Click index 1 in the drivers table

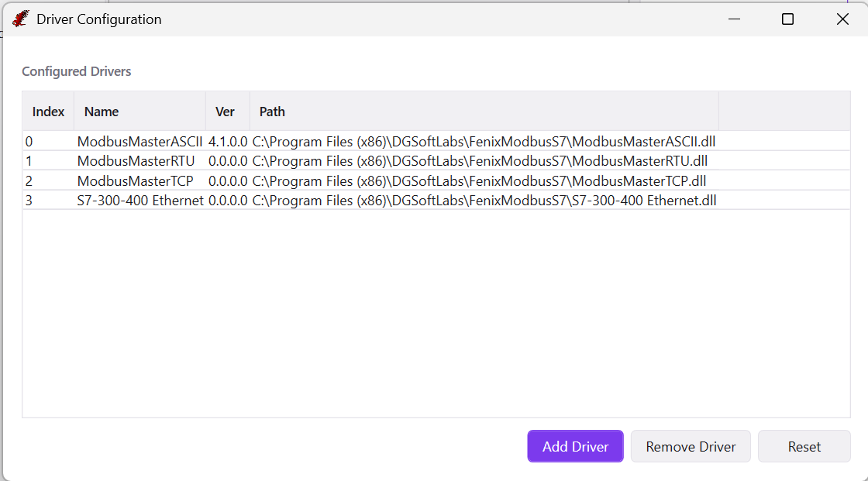[29, 161]
